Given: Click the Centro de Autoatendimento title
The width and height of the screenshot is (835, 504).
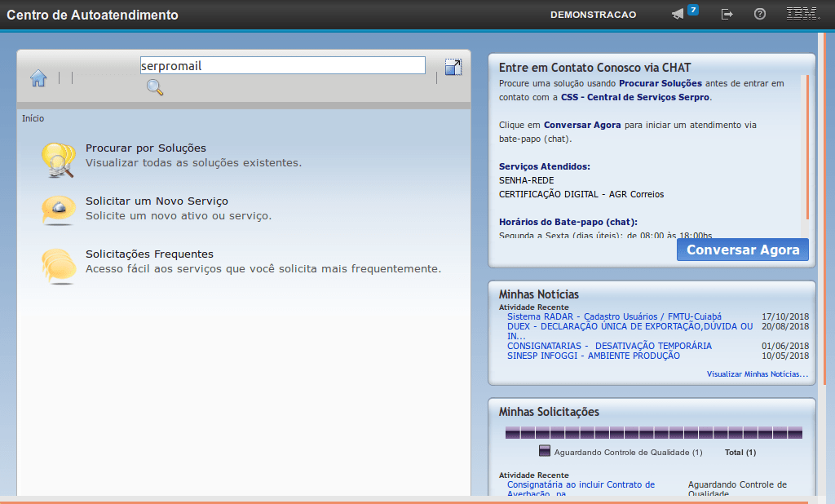Looking at the screenshot, I should (92, 15).
